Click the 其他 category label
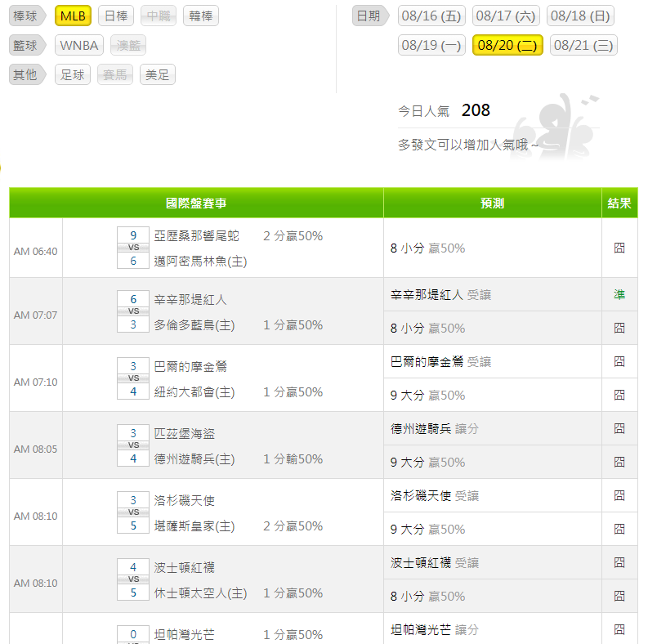648x644 pixels. click(x=26, y=75)
